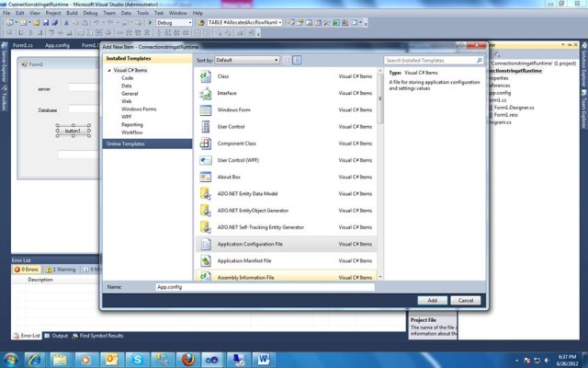Viewport: 588px width, 368px height.
Task: Click the Save All toolbar icon
Action: click(x=54, y=22)
